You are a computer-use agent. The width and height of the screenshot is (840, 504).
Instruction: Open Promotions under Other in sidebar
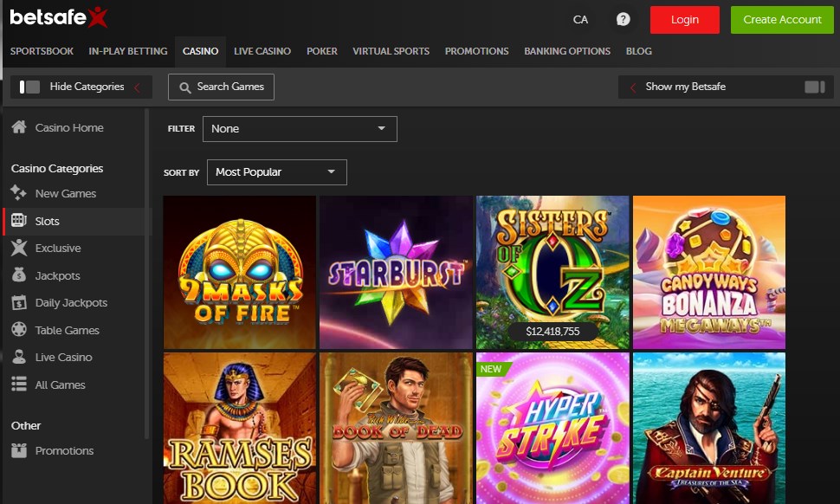(64, 451)
